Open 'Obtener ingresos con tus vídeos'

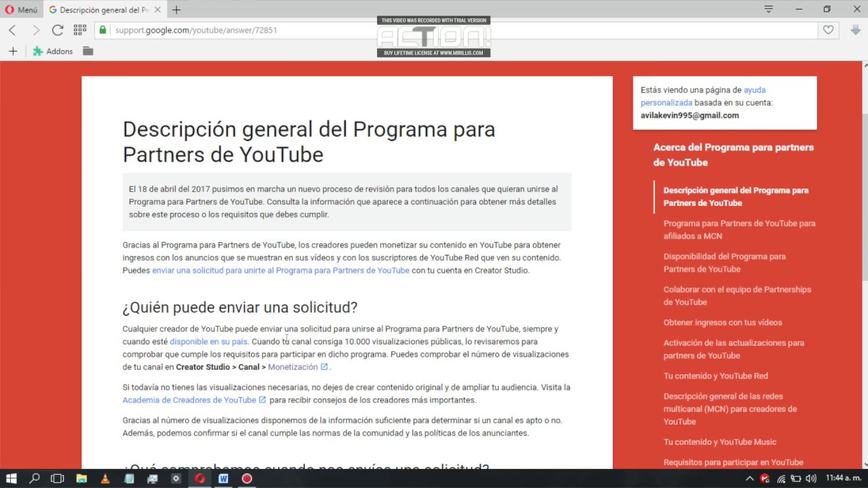point(723,323)
